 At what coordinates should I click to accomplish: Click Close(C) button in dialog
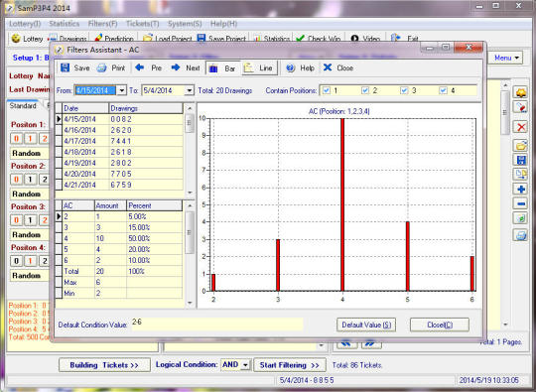coord(440,325)
